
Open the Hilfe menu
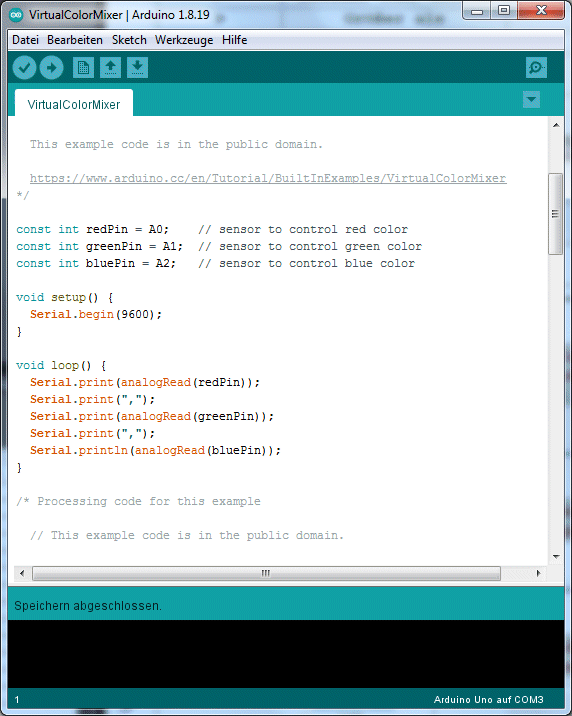(x=235, y=40)
